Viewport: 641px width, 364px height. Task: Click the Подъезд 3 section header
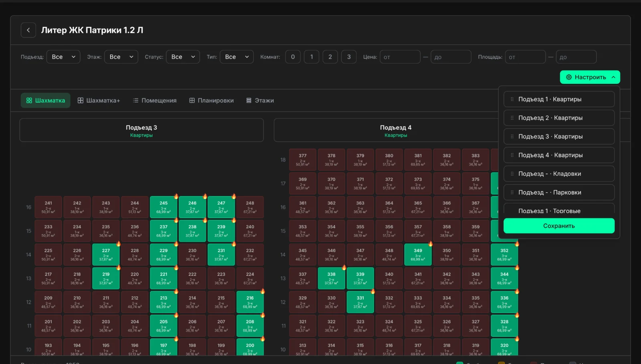click(141, 130)
